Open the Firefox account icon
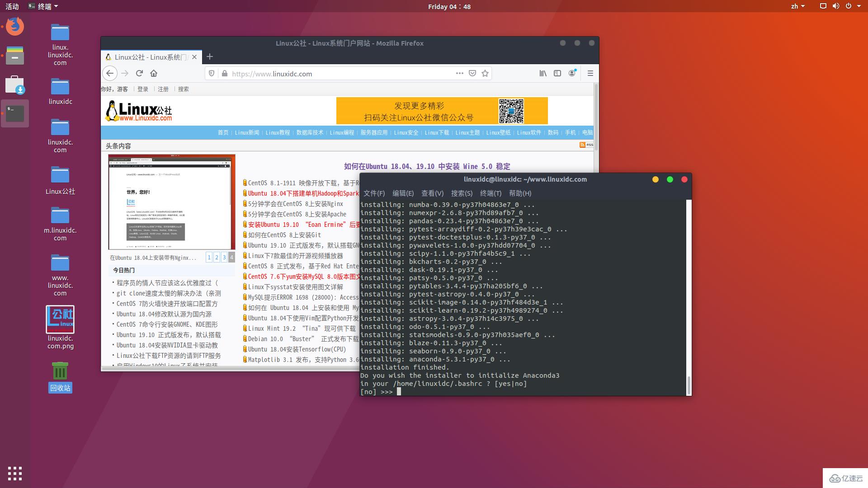Image resolution: width=868 pixels, height=488 pixels. click(x=572, y=73)
